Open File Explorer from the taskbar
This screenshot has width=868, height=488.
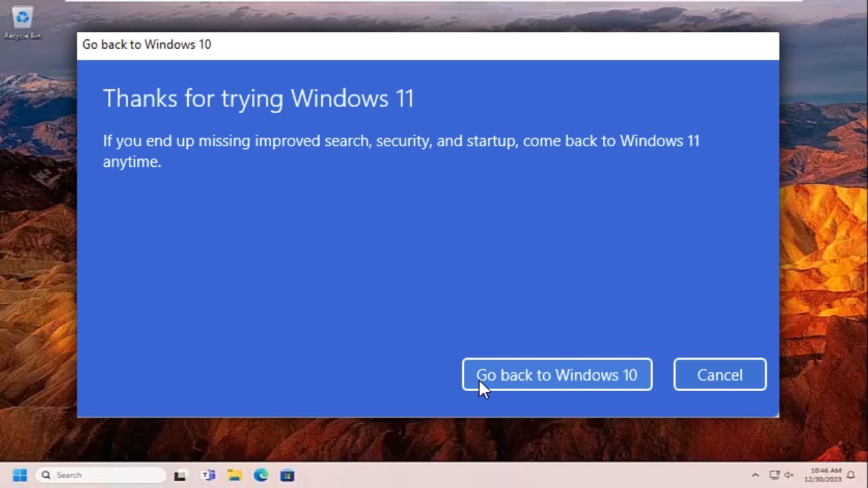(x=235, y=476)
